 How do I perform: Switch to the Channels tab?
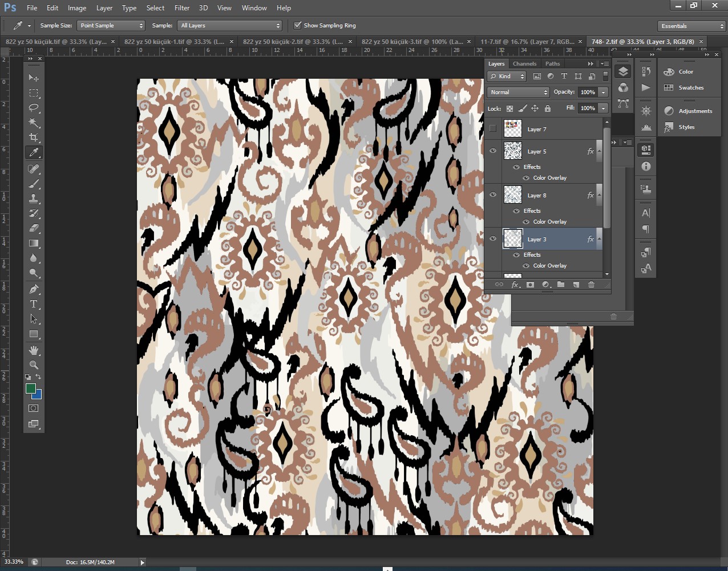point(524,64)
